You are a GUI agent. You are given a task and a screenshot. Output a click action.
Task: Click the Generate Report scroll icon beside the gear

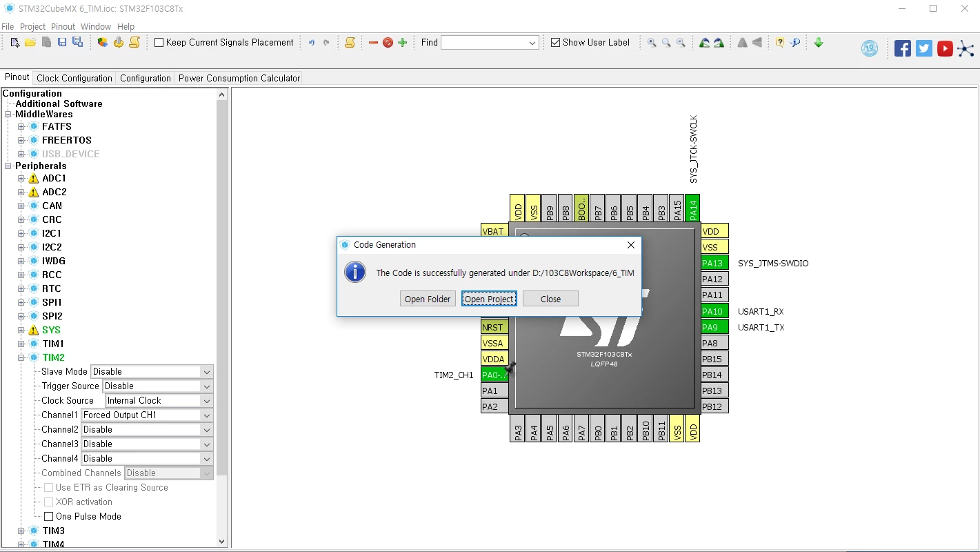coord(134,43)
